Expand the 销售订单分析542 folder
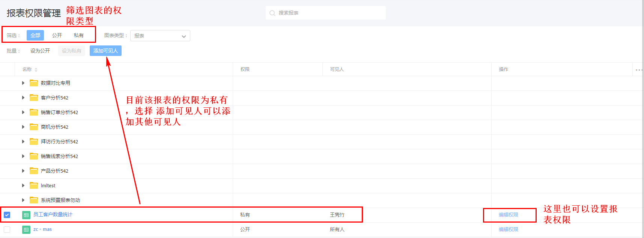This screenshot has width=644, height=238. (x=23, y=112)
